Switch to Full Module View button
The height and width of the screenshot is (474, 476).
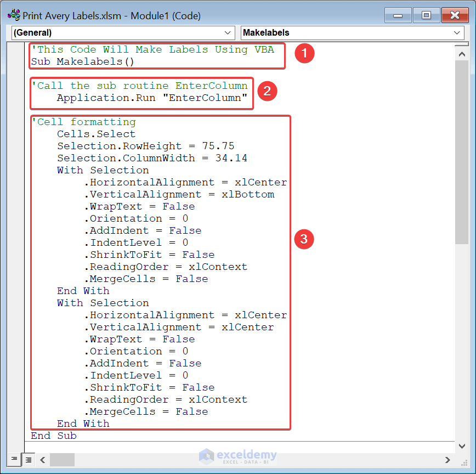(28, 459)
